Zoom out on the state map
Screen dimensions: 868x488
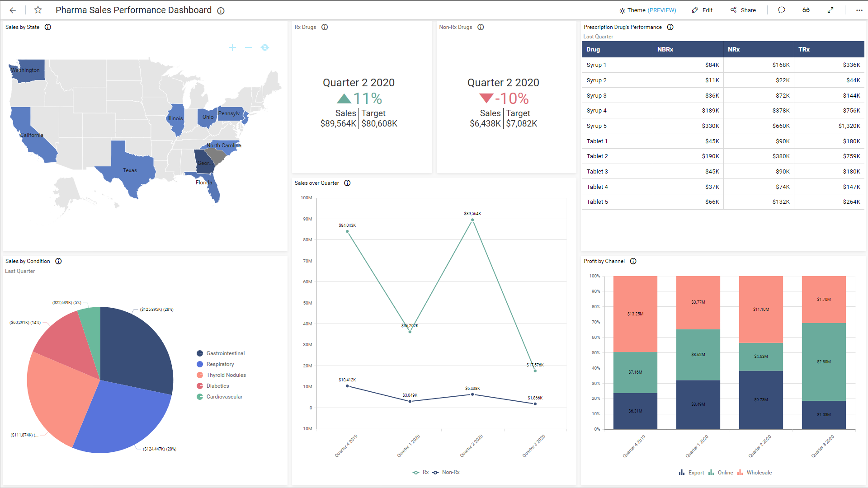(249, 47)
